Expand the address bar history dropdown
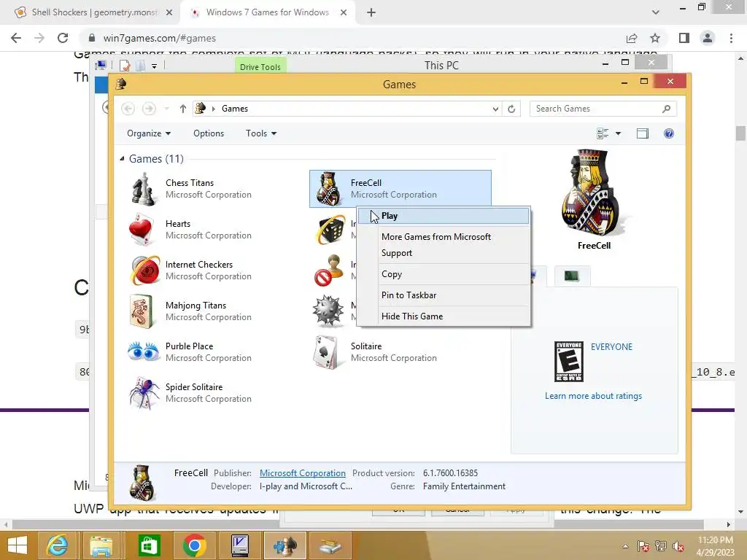The height and width of the screenshot is (560, 747). [495, 109]
